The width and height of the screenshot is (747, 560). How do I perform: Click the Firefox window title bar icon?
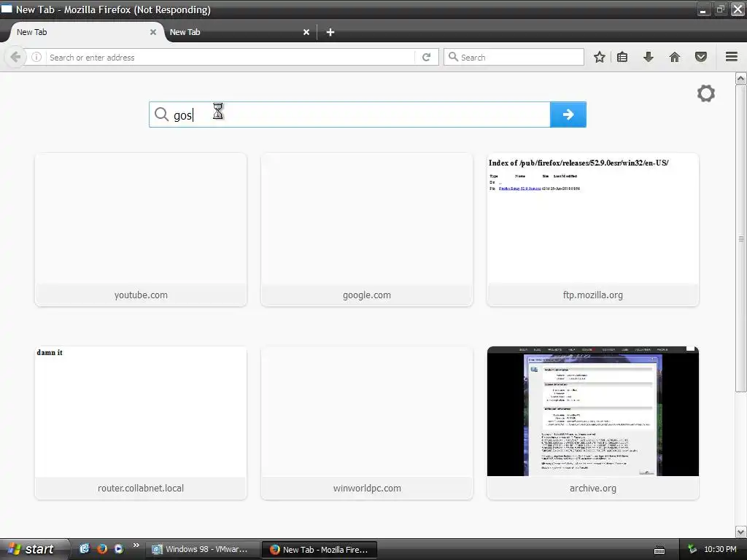click(6, 9)
